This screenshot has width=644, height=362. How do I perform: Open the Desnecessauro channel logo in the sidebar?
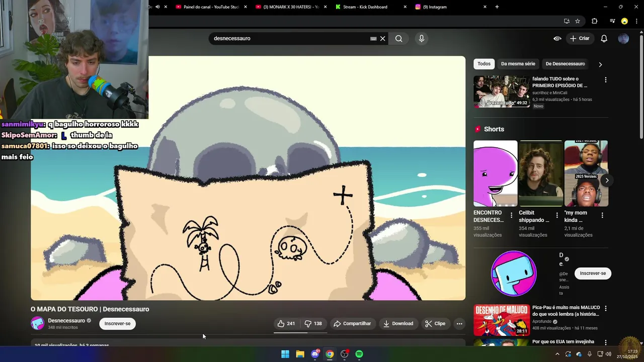click(x=514, y=274)
